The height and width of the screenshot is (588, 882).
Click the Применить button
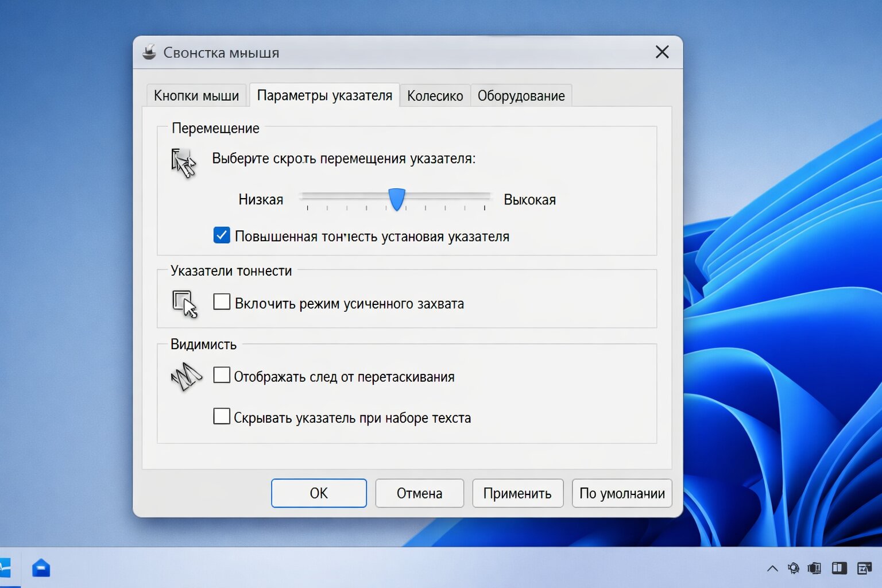[x=517, y=493]
